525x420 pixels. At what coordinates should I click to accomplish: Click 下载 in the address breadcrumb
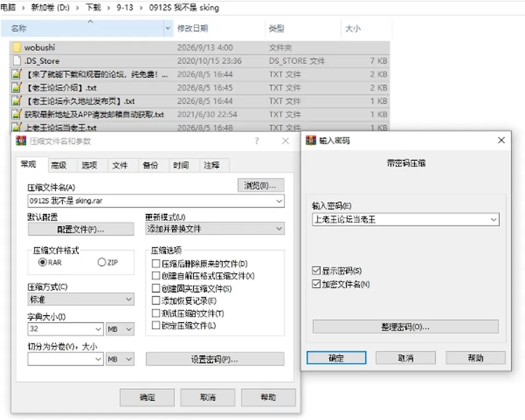click(x=93, y=7)
